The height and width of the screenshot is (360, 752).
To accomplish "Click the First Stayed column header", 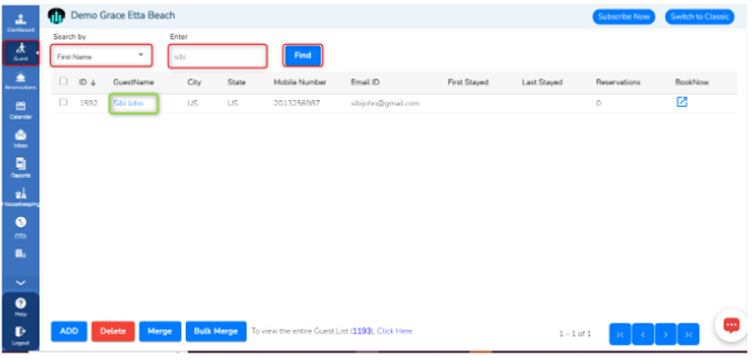I will (x=468, y=82).
